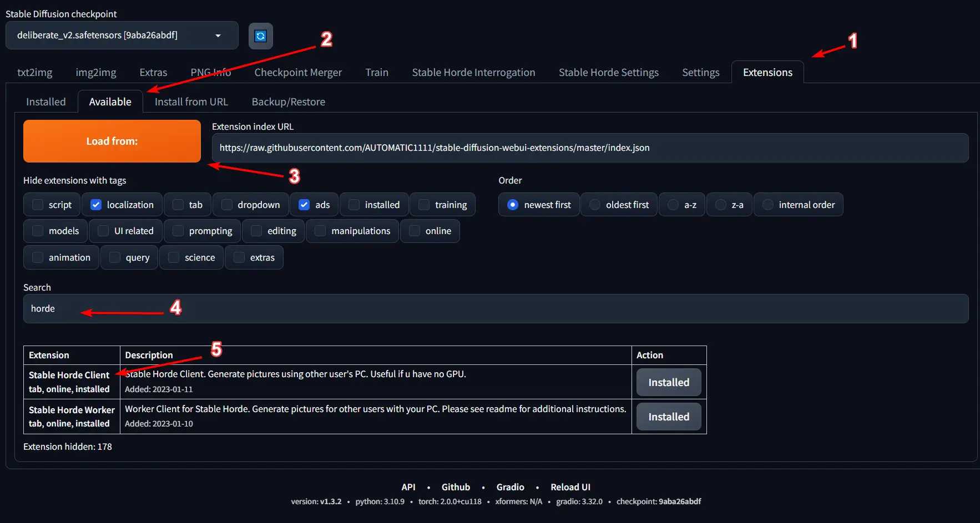
Task: Click the Search field containing horde
Action: point(496,309)
